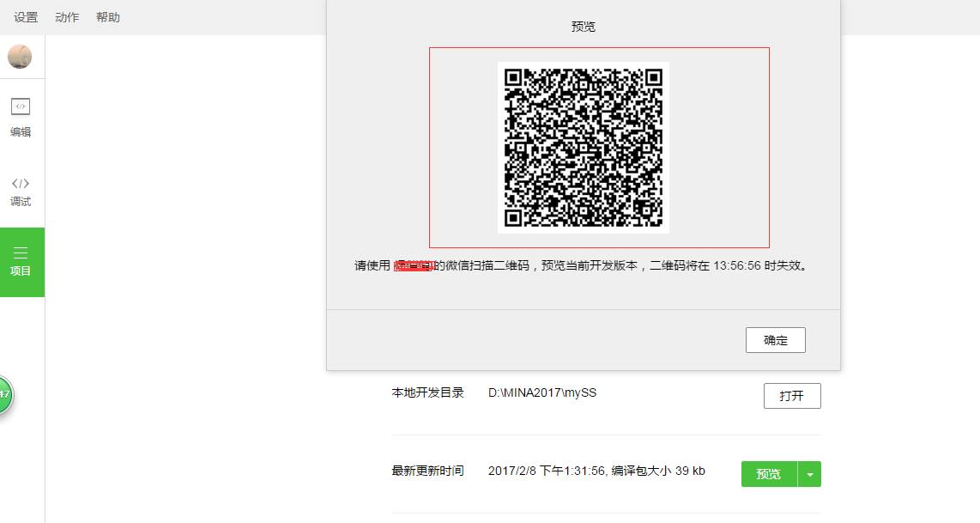Confirm the preview dialog with 确定
This screenshot has height=523, width=980.
click(775, 340)
